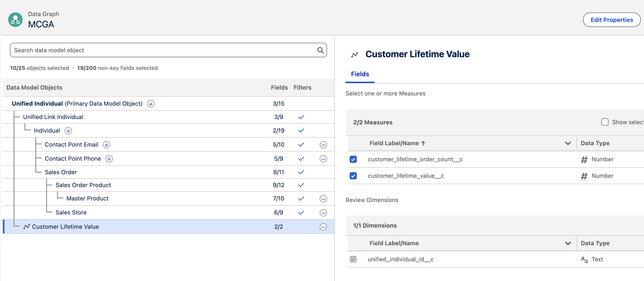Open Dimensions Field Label/Name column dropdown

[x=568, y=243]
